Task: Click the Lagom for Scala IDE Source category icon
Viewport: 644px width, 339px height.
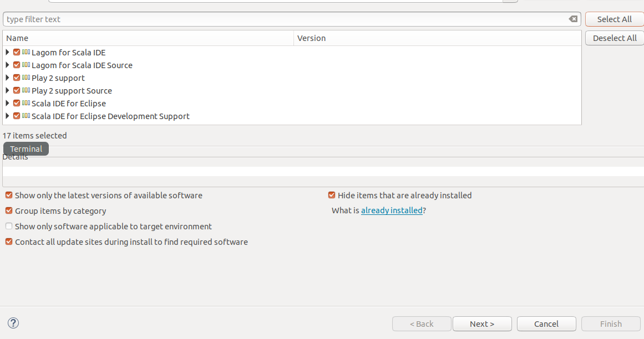Action: [26, 65]
